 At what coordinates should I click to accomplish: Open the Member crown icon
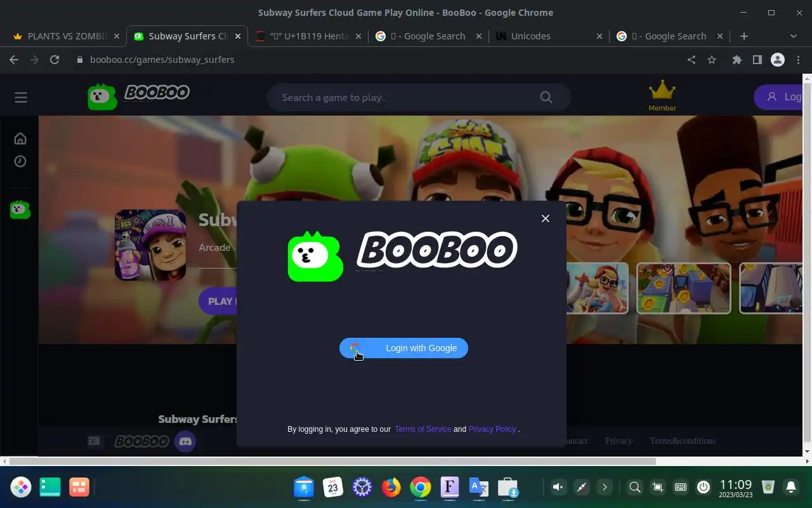[x=662, y=95]
